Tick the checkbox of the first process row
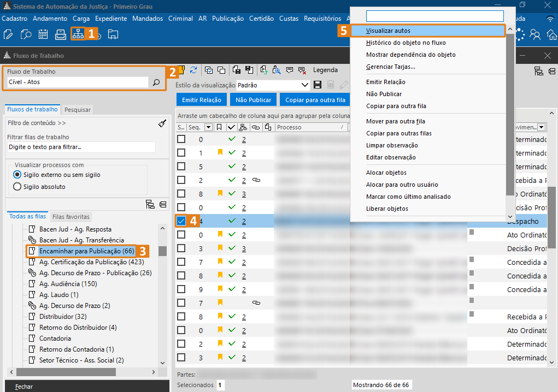558x392 pixels. coord(181,139)
